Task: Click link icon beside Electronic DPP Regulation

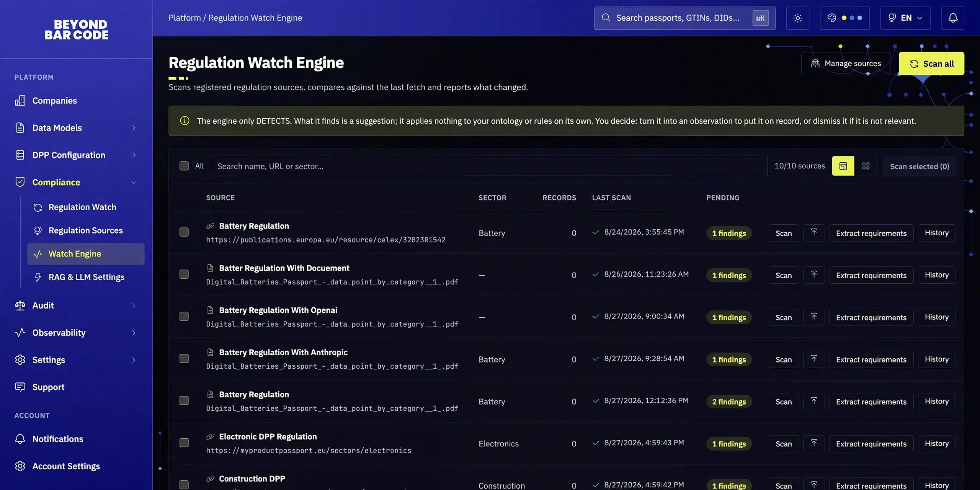Action: click(x=210, y=436)
